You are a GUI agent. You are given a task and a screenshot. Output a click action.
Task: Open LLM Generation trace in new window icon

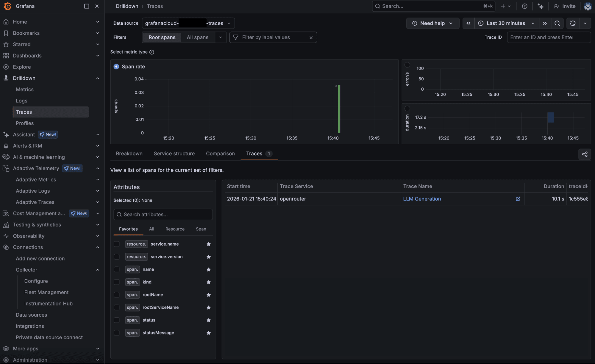tap(518, 199)
